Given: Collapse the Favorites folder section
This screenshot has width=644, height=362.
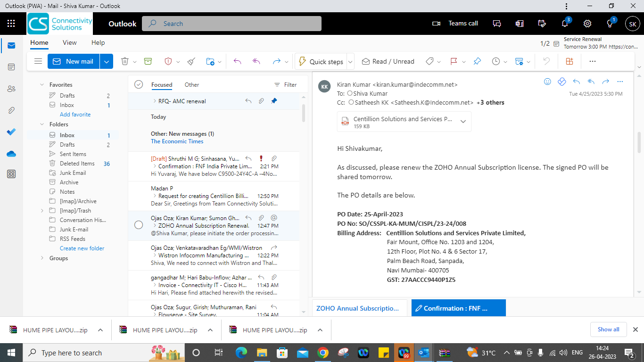Looking at the screenshot, I should coord(42,85).
